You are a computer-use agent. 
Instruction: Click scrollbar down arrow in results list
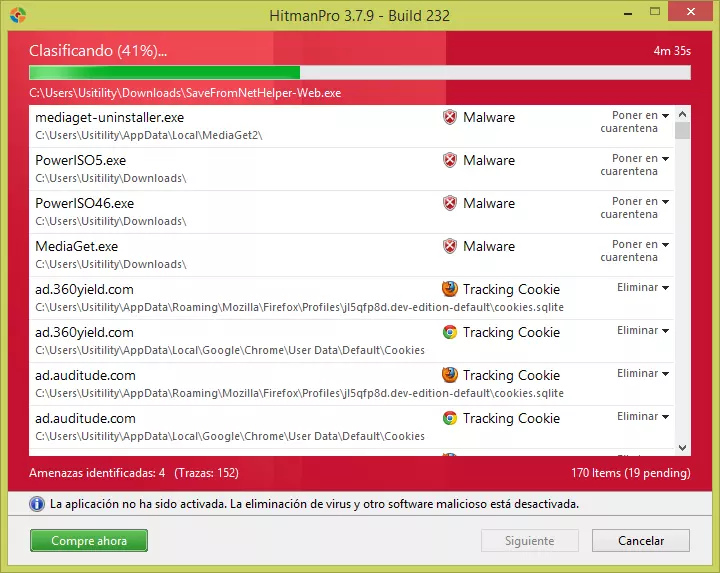pos(682,448)
